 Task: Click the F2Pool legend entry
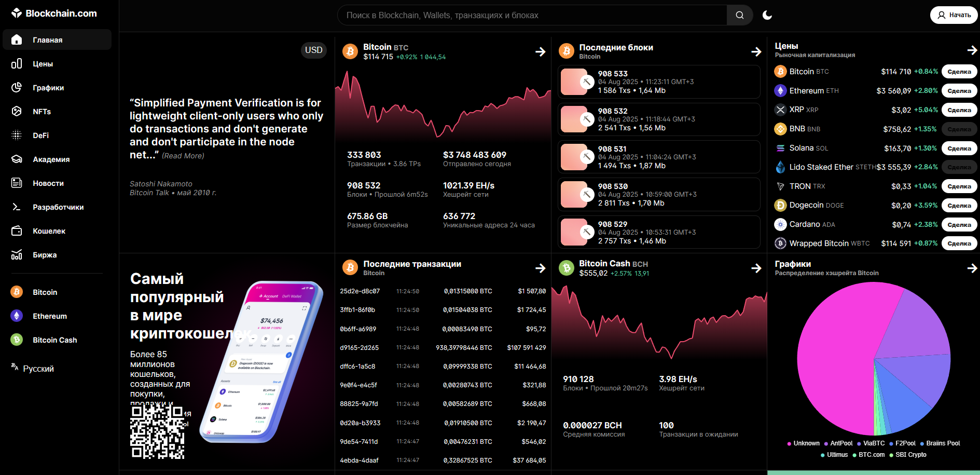click(x=902, y=443)
